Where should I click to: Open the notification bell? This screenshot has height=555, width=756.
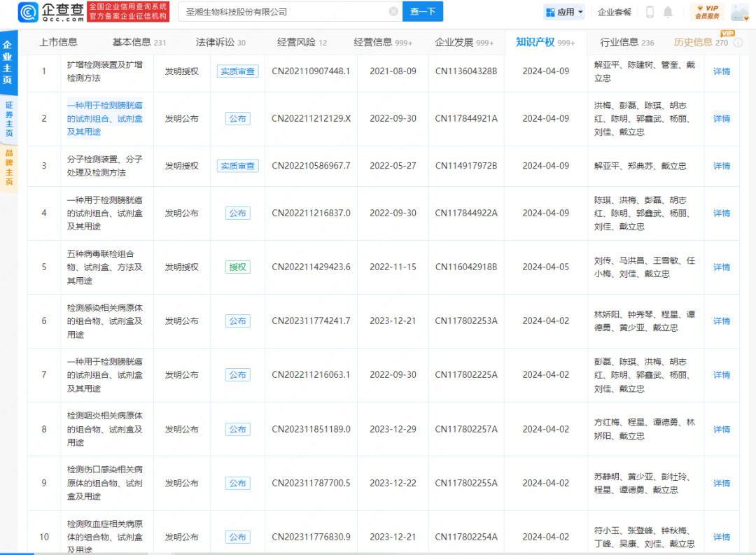point(668,12)
